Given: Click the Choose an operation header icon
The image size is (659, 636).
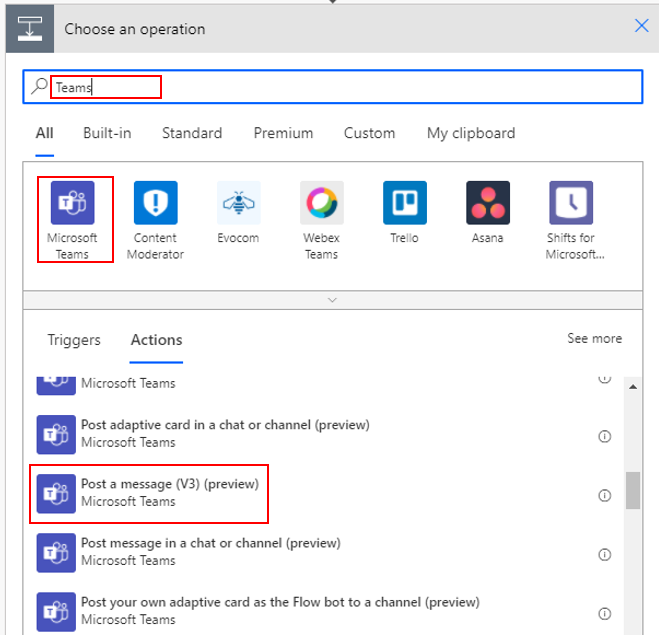Looking at the screenshot, I should coord(30,29).
